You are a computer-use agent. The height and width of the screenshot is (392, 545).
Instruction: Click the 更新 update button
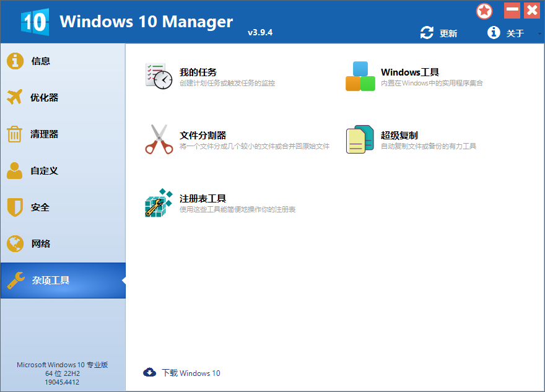[x=447, y=32]
